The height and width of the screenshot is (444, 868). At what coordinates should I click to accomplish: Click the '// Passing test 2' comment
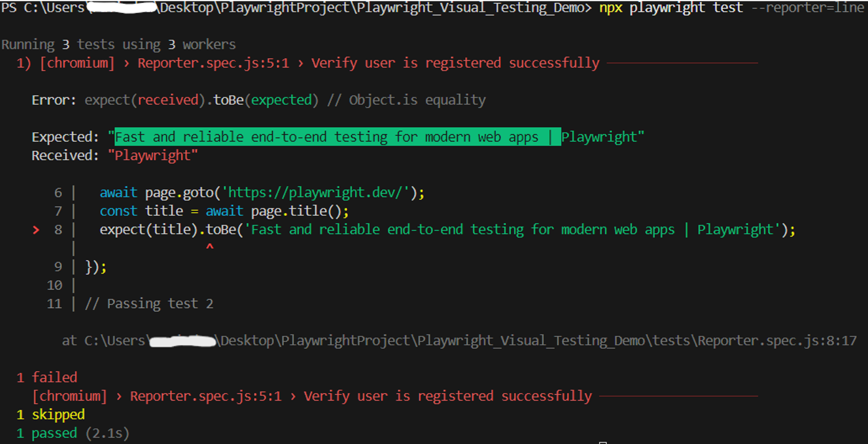click(149, 304)
